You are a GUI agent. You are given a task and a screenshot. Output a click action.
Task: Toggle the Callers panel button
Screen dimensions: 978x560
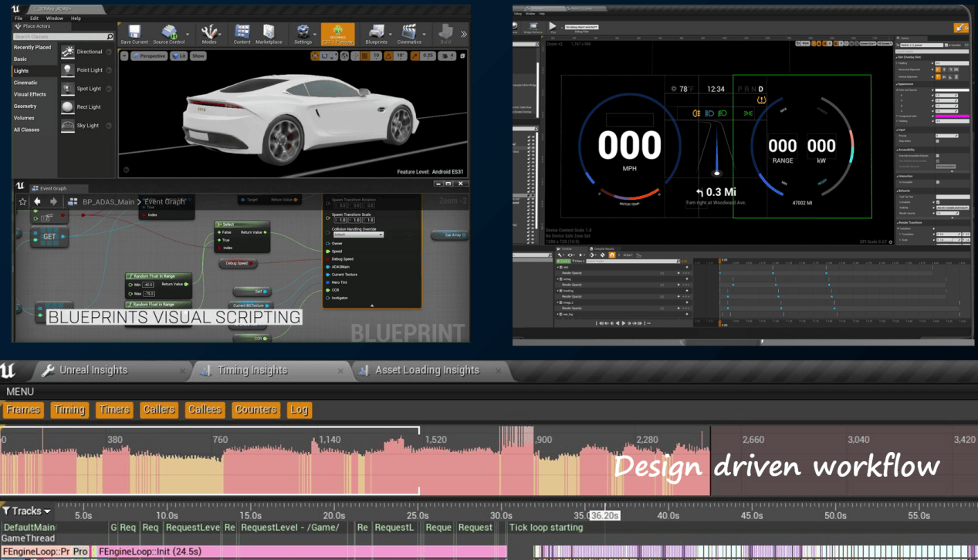(x=159, y=410)
